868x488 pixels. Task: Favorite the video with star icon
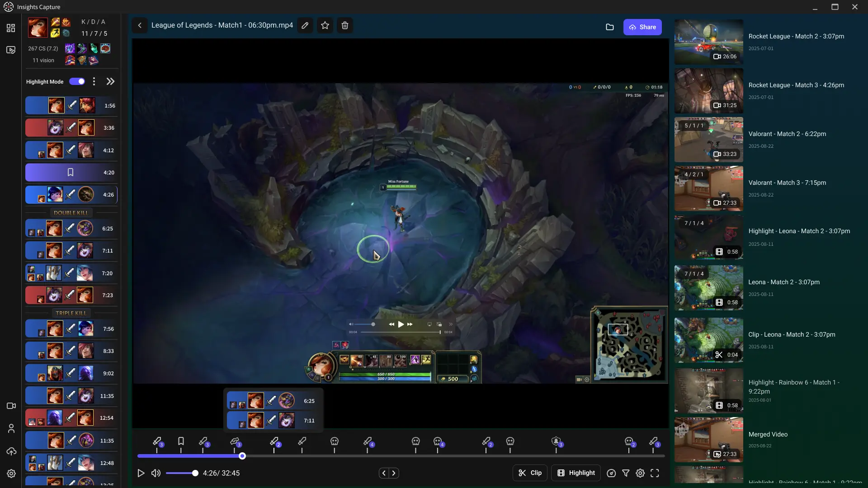click(x=325, y=25)
